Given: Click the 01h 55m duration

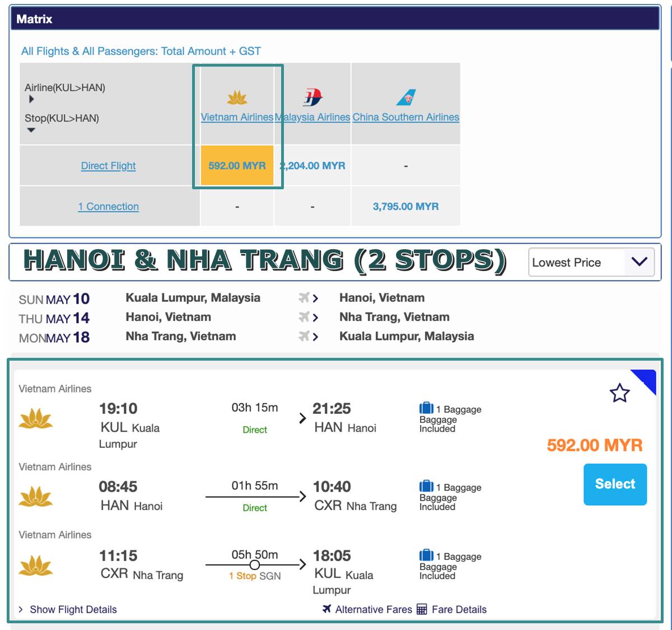Looking at the screenshot, I should coord(255,486).
